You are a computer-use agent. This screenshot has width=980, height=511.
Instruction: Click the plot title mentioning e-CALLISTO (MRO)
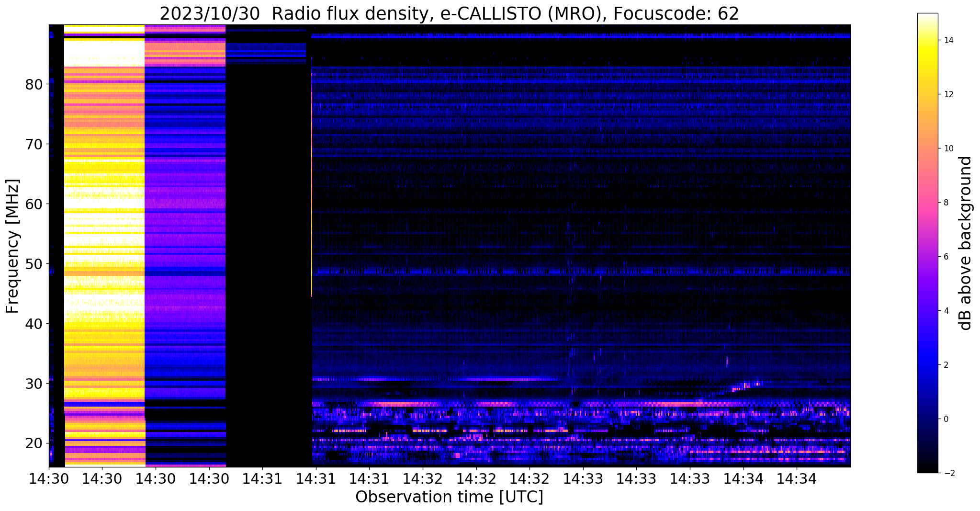[449, 13]
